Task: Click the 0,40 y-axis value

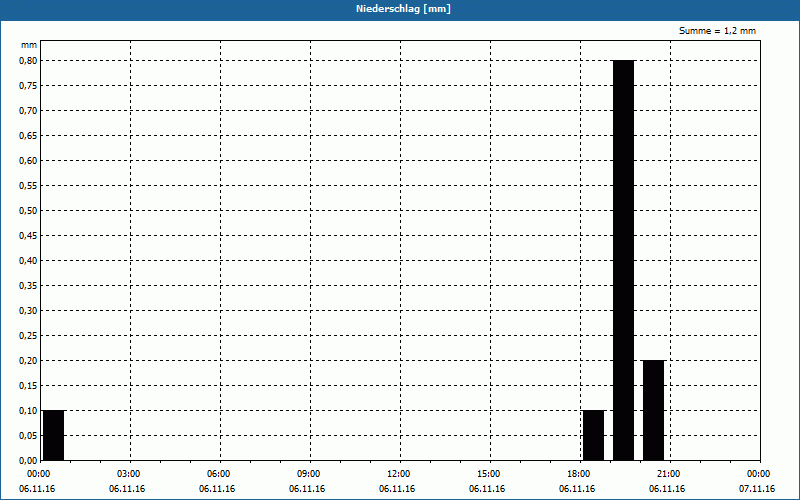Action: (28, 261)
